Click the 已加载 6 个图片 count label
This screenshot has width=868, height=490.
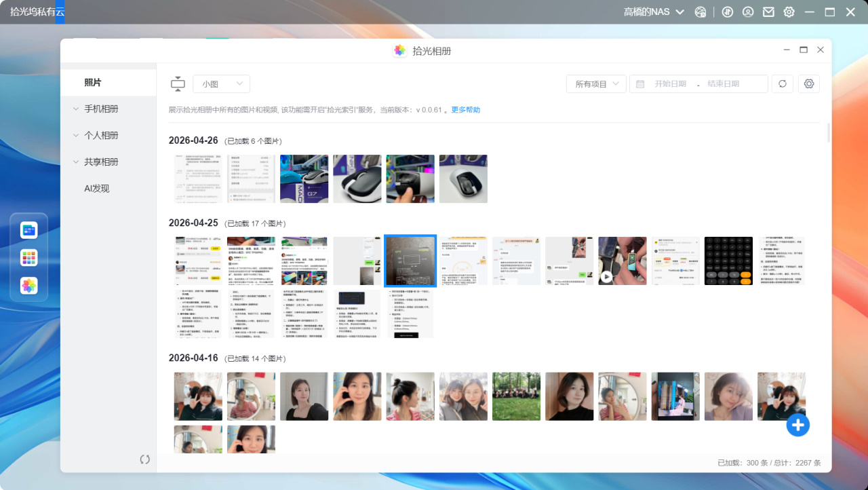pyautogui.click(x=253, y=141)
